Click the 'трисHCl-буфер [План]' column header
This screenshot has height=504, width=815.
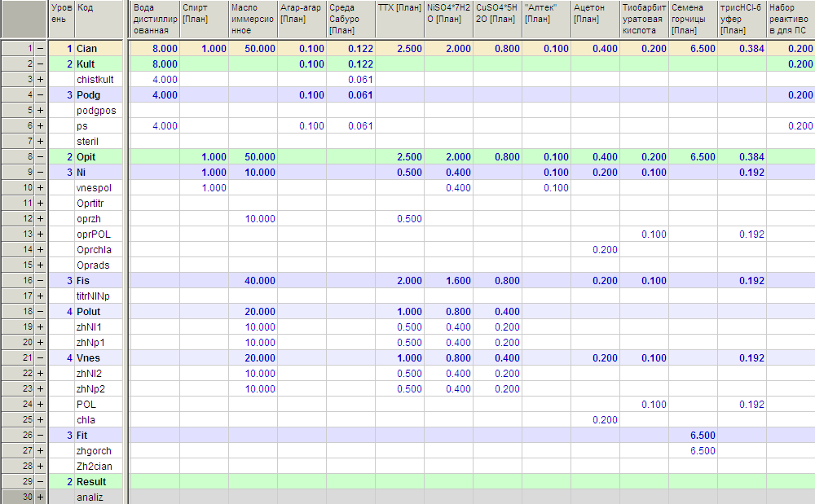(x=741, y=20)
